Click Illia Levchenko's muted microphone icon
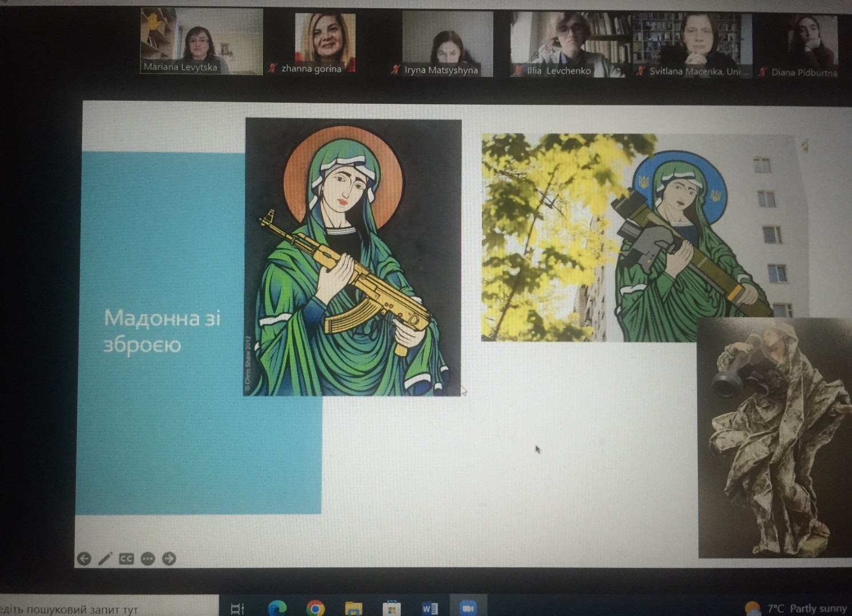 (x=518, y=71)
